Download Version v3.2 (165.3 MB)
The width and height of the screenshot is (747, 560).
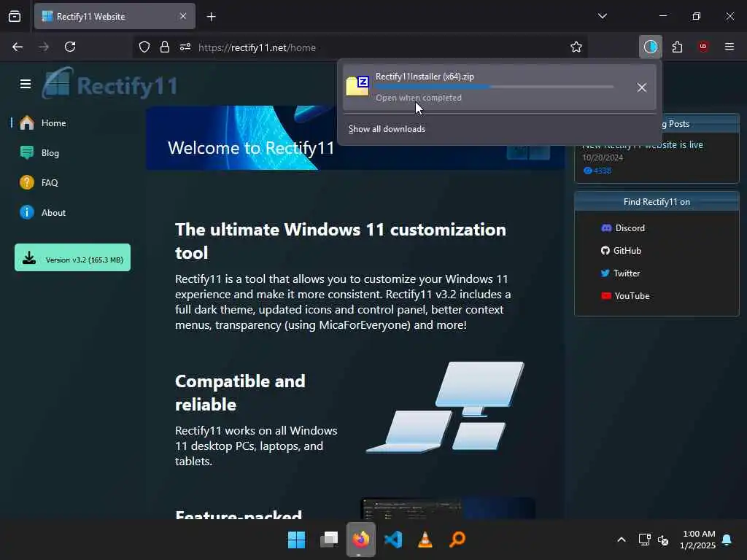[72, 257]
